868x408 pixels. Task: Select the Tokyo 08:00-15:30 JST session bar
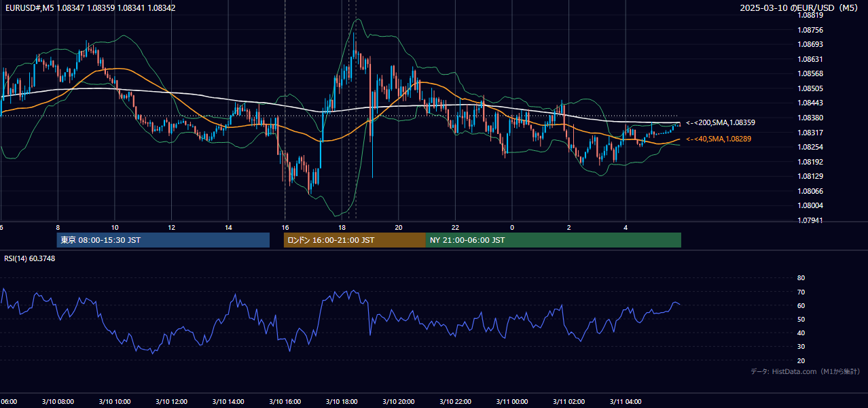click(x=163, y=240)
